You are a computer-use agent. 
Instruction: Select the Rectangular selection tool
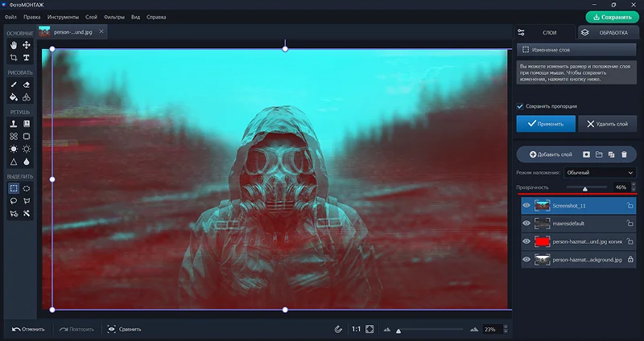[14, 188]
